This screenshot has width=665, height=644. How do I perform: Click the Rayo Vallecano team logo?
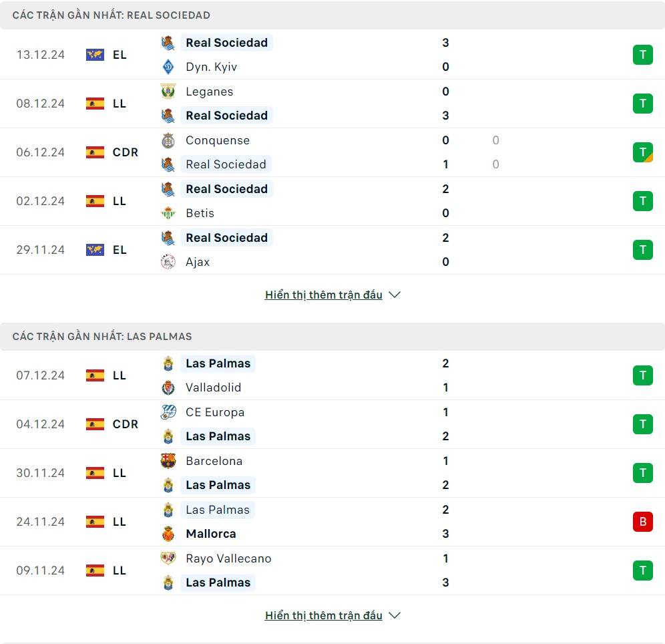(x=168, y=558)
